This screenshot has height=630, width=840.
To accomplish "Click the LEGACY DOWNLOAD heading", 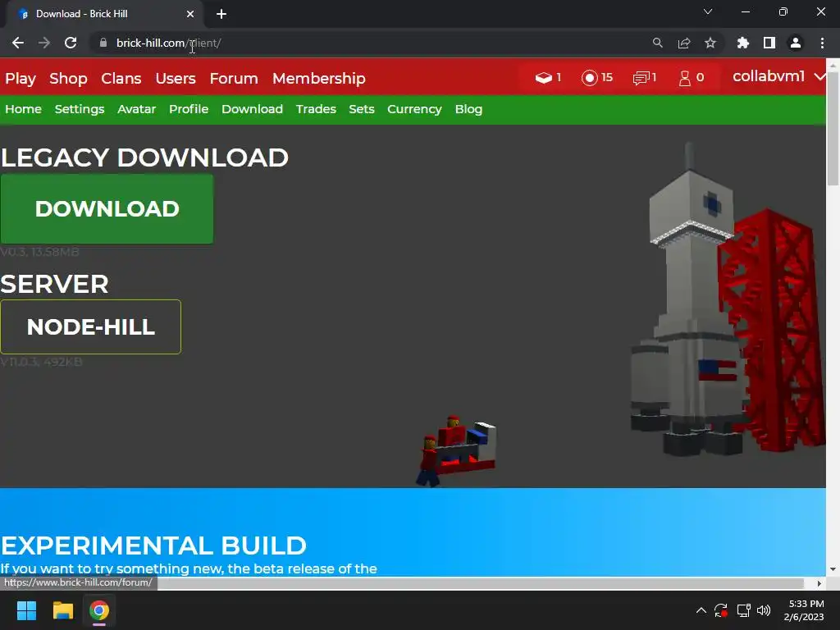I will tap(144, 157).
